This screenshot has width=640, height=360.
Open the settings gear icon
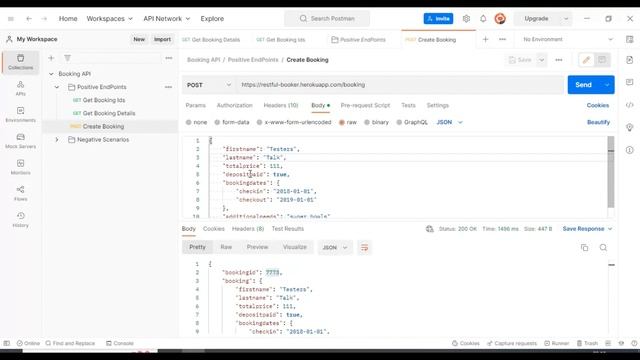point(466,19)
